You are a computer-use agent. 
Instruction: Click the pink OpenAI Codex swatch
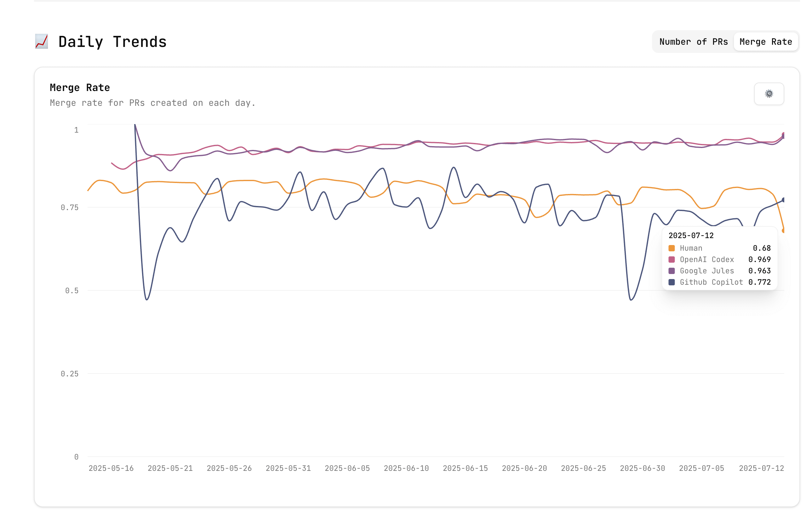672,260
